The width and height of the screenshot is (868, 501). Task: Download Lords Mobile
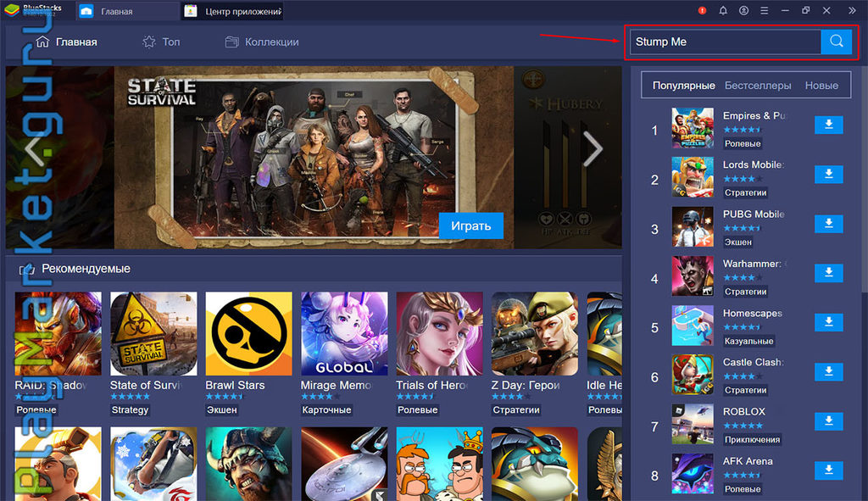tap(829, 174)
